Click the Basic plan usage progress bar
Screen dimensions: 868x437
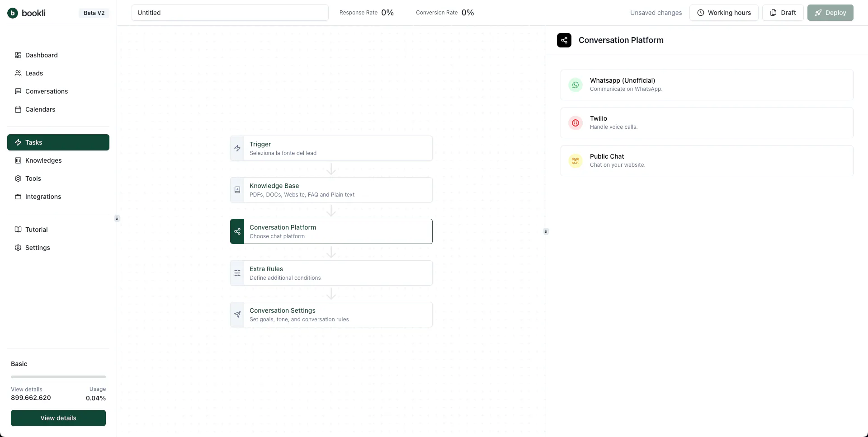click(x=58, y=377)
